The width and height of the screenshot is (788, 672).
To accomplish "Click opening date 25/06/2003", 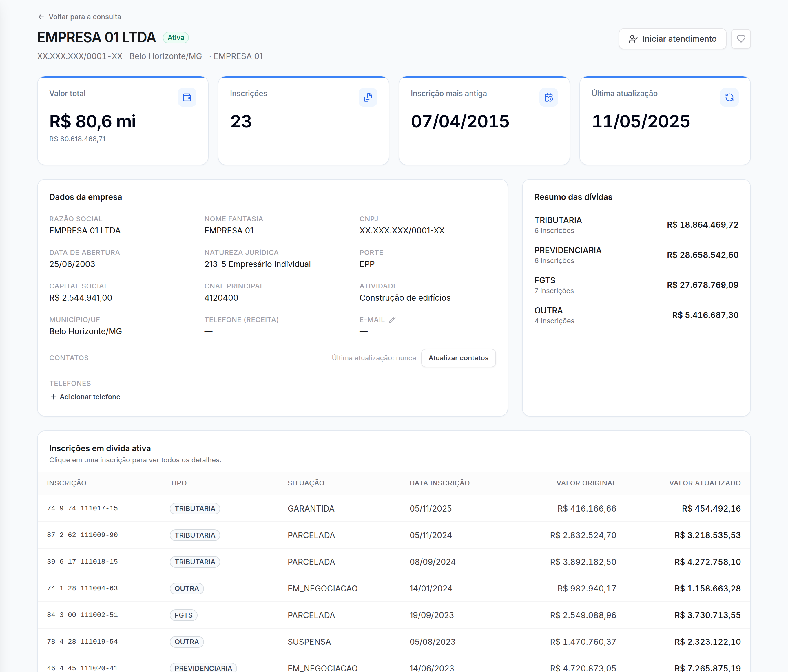I will click(x=72, y=264).
